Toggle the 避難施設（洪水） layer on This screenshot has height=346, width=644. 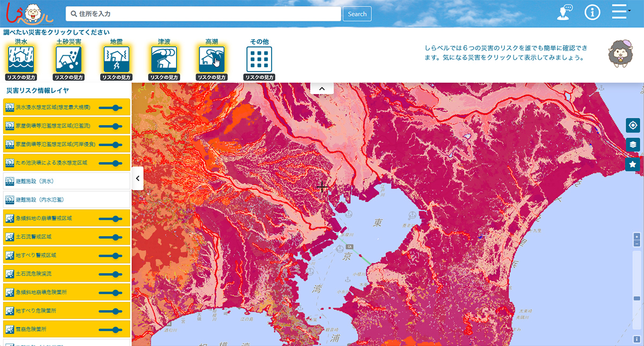pos(67,181)
